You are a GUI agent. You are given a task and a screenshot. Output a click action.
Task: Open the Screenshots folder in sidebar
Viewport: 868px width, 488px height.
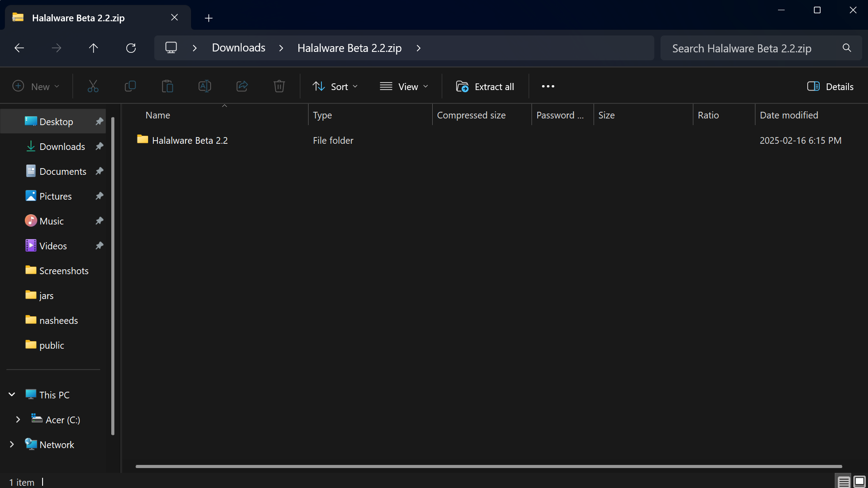pos(53,271)
